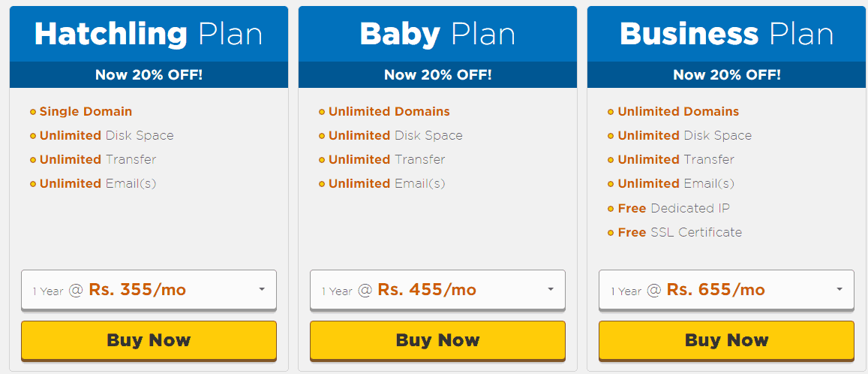Click the bullet beside Free SSL Certificate

tap(611, 233)
